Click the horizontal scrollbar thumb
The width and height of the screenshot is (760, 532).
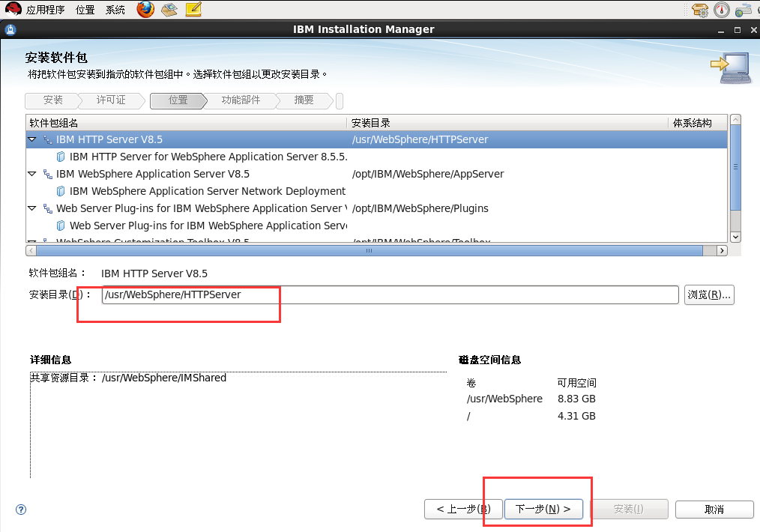(370, 250)
